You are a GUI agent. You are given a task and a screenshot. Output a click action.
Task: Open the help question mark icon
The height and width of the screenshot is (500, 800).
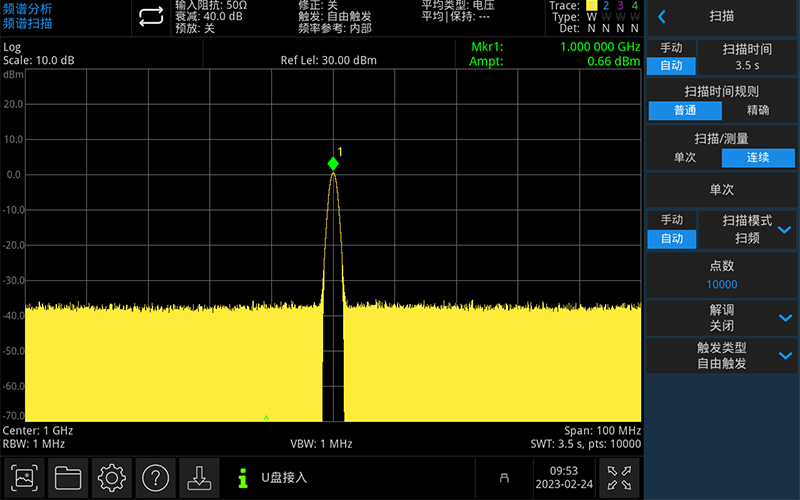coord(156,478)
